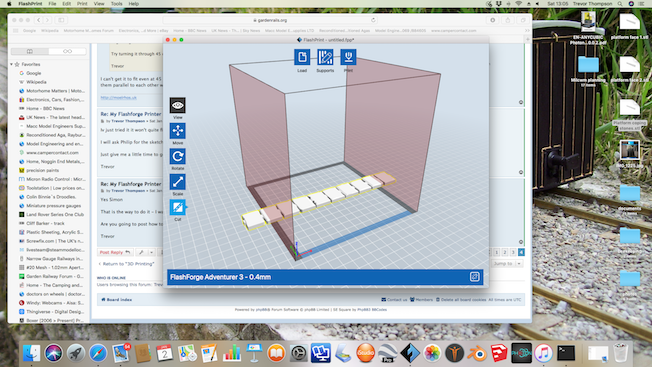
Task: Select the Rotate tool
Action: tap(178, 156)
